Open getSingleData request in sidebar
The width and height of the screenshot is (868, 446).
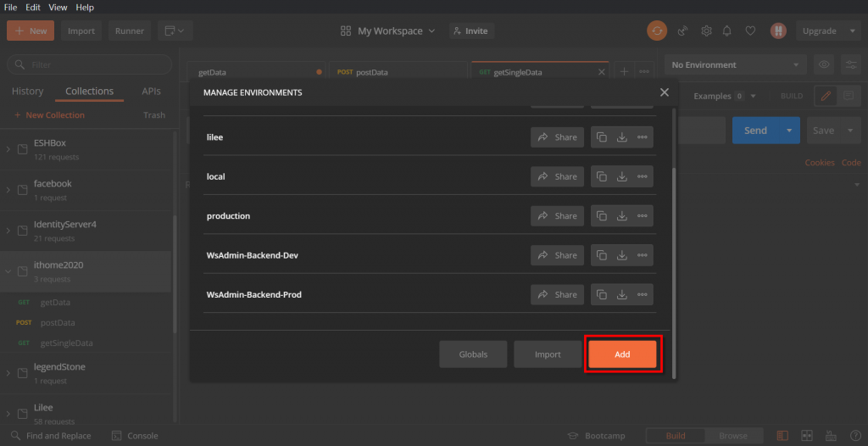[66, 343]
